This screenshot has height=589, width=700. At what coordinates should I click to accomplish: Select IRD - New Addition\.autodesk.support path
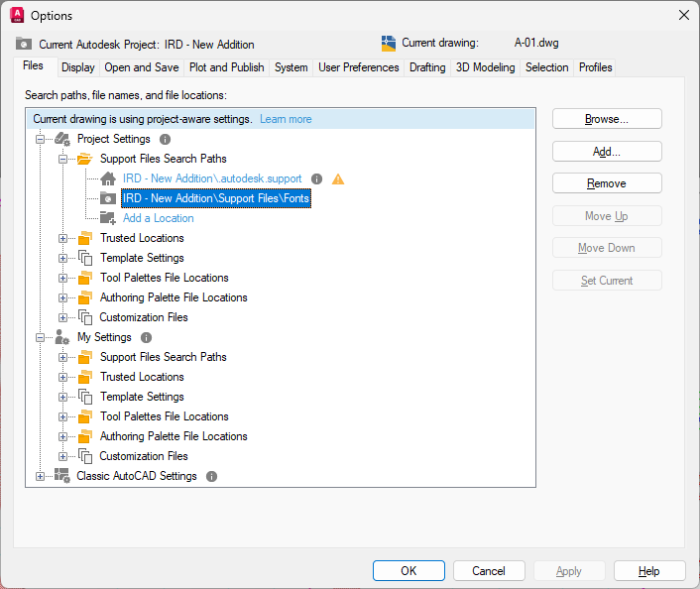pyautogui.click(x=212, y=178)
